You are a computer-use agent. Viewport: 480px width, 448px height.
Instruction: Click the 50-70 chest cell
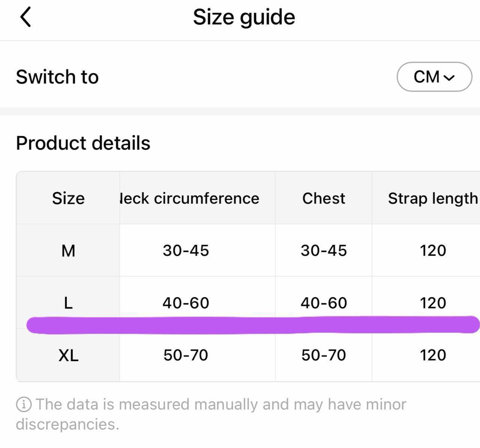pos(324,355)
